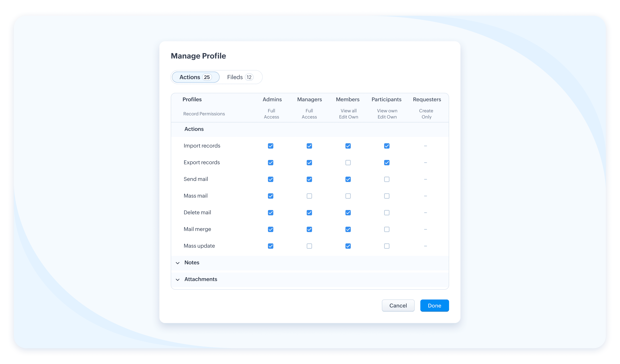620x364 pixels.
Task: Uncheck Export records for Participants
Action: coord(386,163)
